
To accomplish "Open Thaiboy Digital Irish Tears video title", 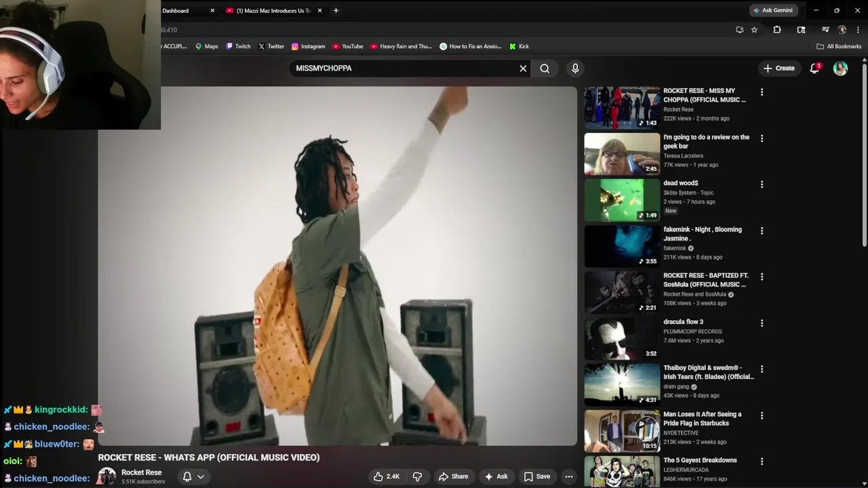I will pyautogui.click(x=708, y=372).
